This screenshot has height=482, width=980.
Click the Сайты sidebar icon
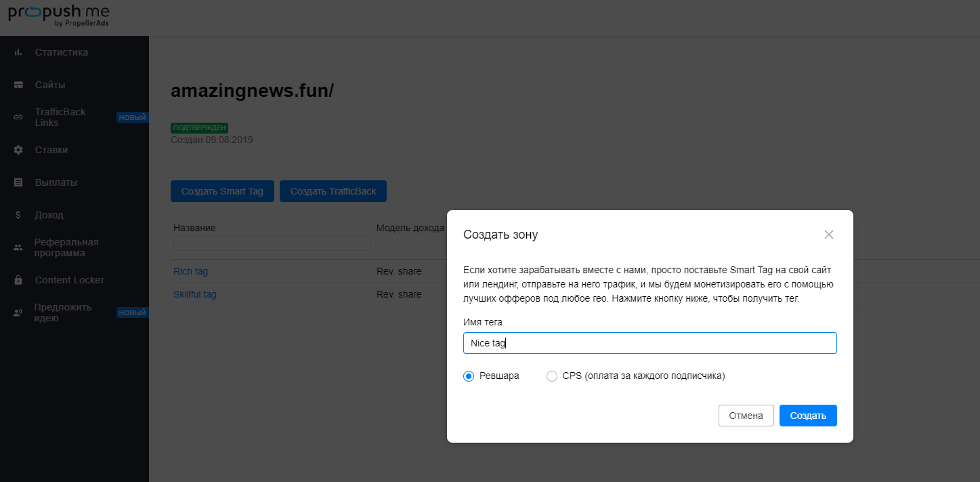(18, 85)
